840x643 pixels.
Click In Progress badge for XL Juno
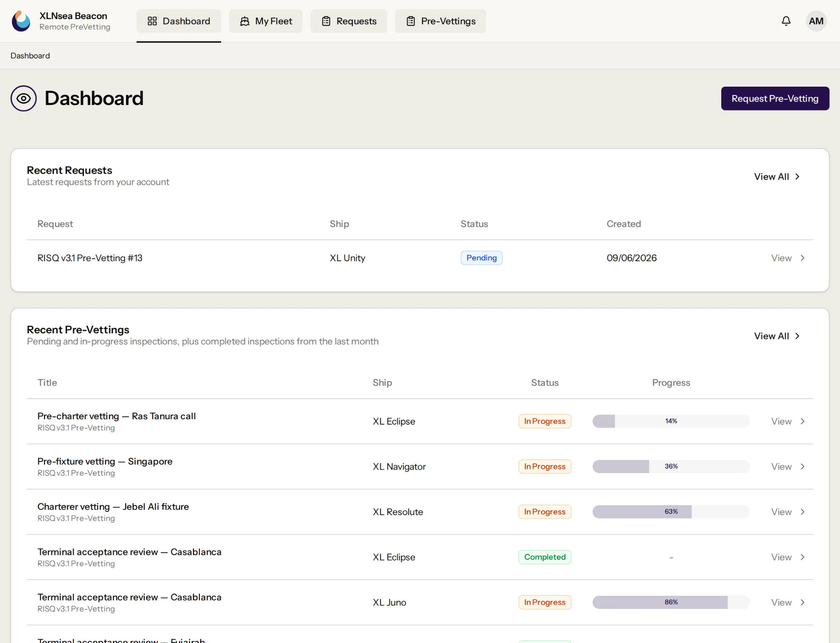(545, 603)
